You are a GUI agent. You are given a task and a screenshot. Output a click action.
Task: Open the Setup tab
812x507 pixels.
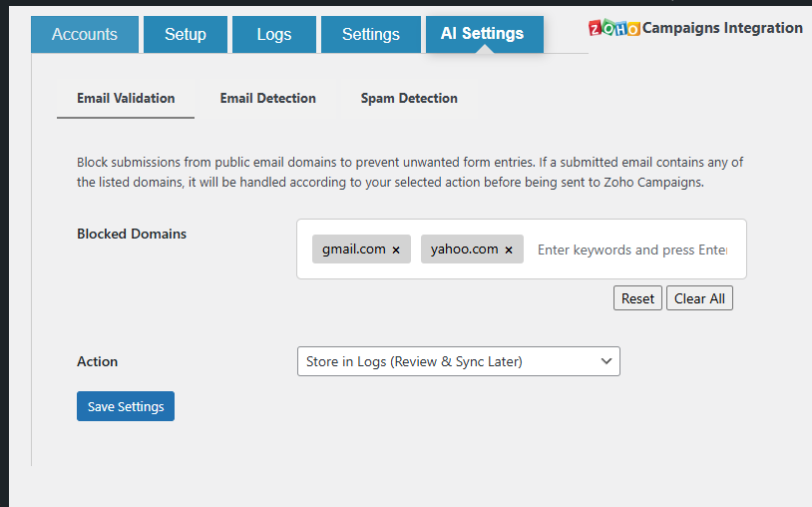[x=185, y=34]
